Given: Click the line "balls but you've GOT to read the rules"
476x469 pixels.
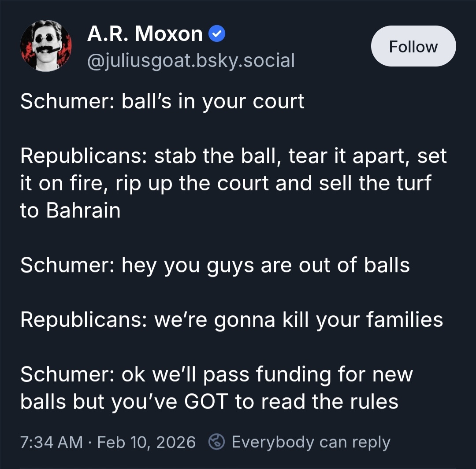Looking at the screenshot, I should click(209, 402).
